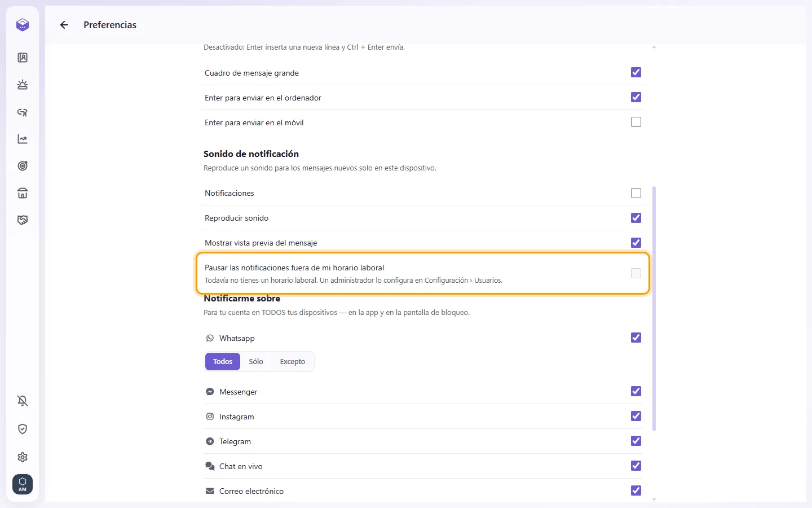Uncheck Cuadro de mensaje grande

click(x=636, y=72)
